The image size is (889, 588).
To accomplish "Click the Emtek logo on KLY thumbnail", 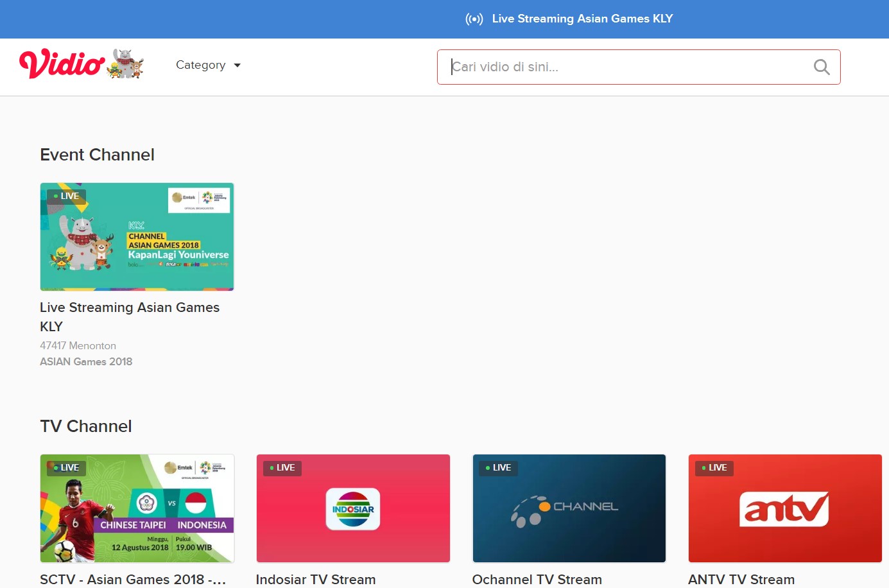I will tap(184, 198).
